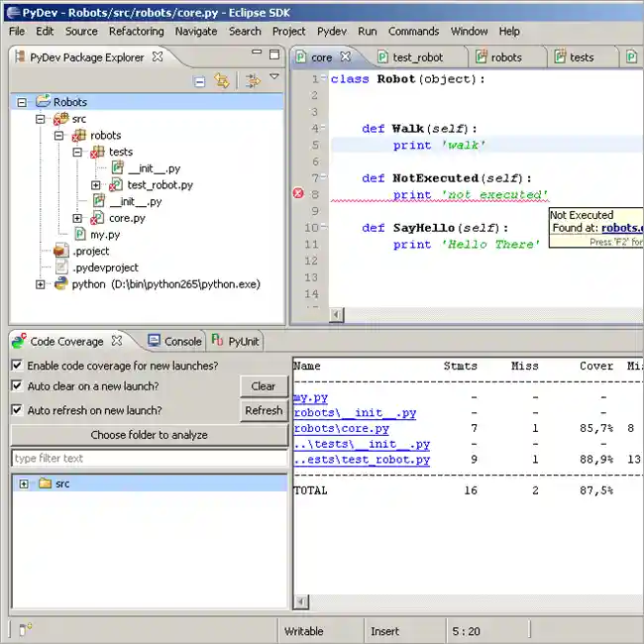Screen dimensions: 644x644
Task: Click the Refresh button
Action: [x=264, y=410]
